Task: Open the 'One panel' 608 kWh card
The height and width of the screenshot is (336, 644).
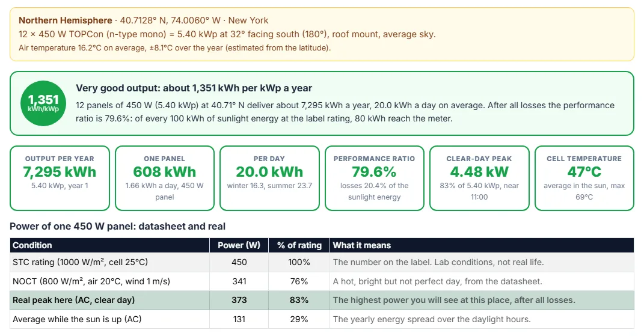Action: 164,178
